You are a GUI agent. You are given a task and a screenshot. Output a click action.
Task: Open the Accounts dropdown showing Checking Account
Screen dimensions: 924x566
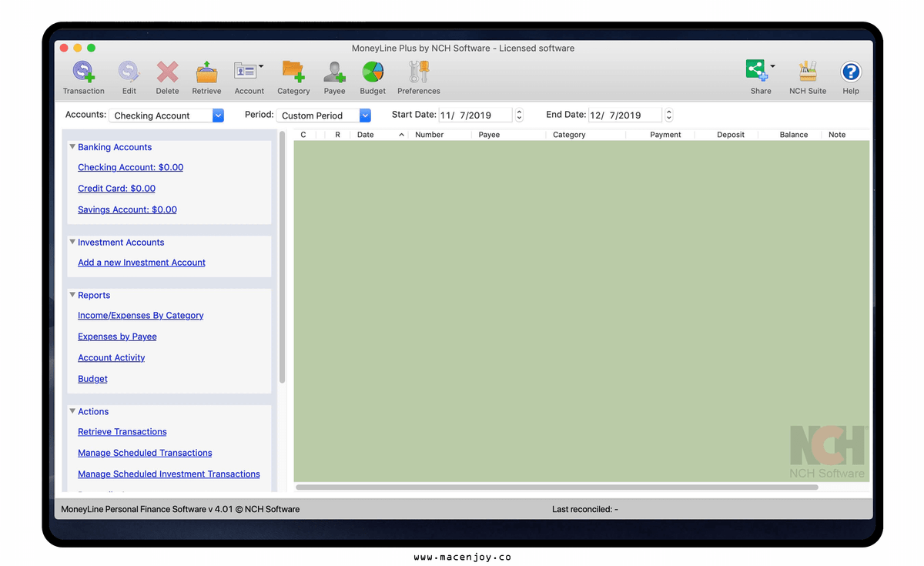tap(166, 116)
